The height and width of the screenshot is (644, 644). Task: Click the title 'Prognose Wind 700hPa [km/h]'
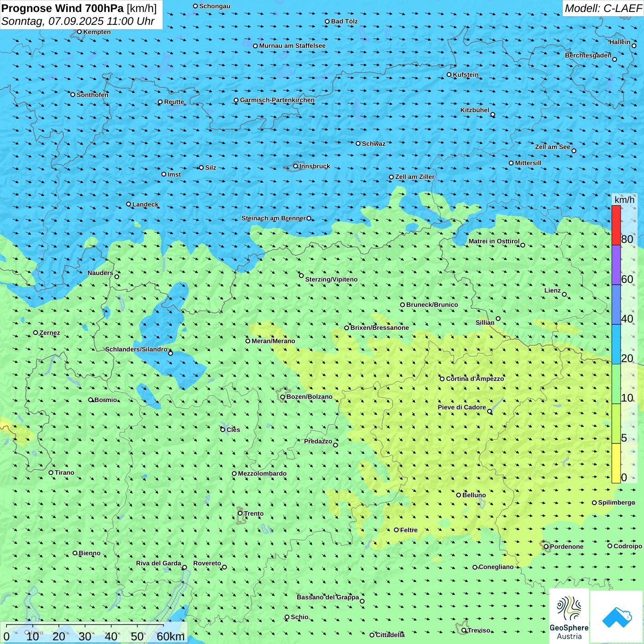(x=79, y=8)
